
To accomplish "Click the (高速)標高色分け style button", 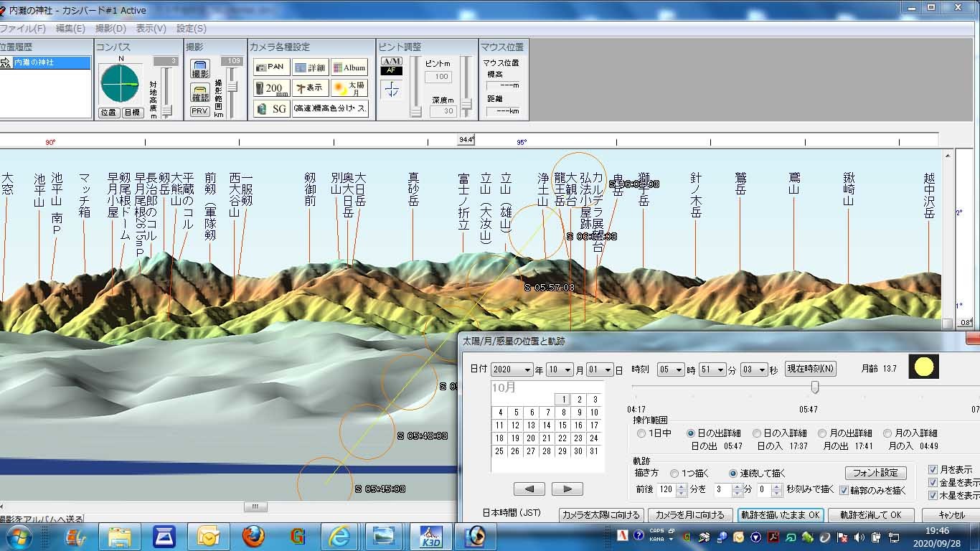I will click(x=330, y=109).
